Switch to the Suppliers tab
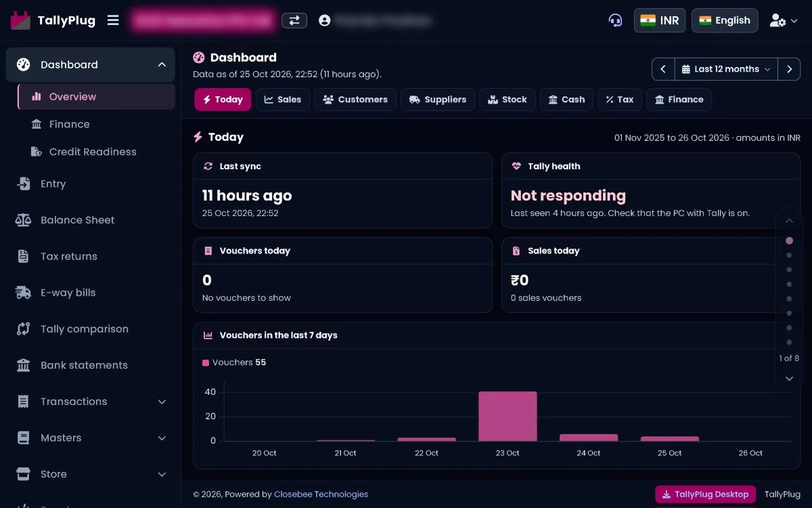The width and height of the screenshot is (812, 508). click(438, 100)
